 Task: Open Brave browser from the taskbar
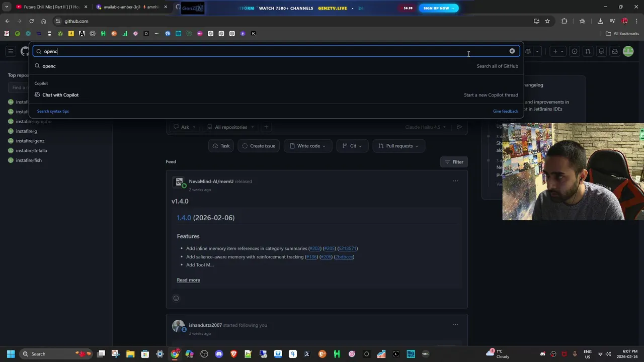233,354
